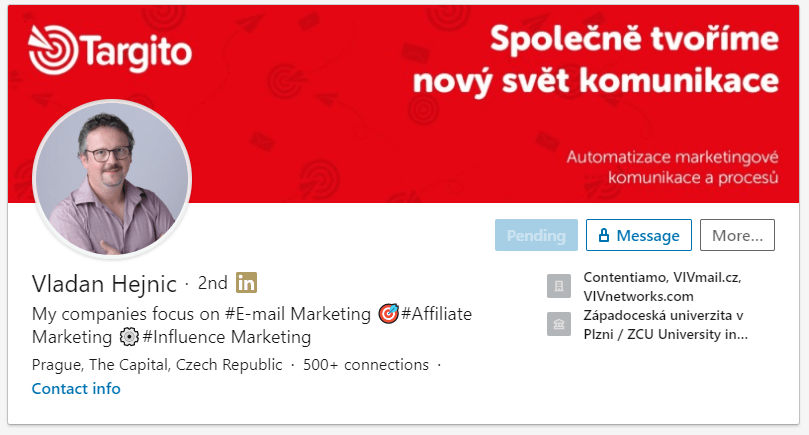Click the banner headline "Společně tvoříme"

[x=633, y=40]
